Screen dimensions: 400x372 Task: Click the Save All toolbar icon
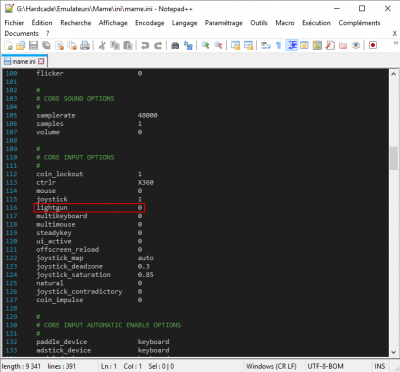click(x=46, y=45)
